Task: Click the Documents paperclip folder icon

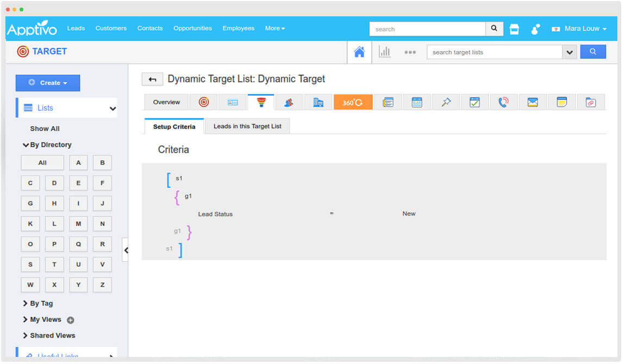Action: pos(591,102)
